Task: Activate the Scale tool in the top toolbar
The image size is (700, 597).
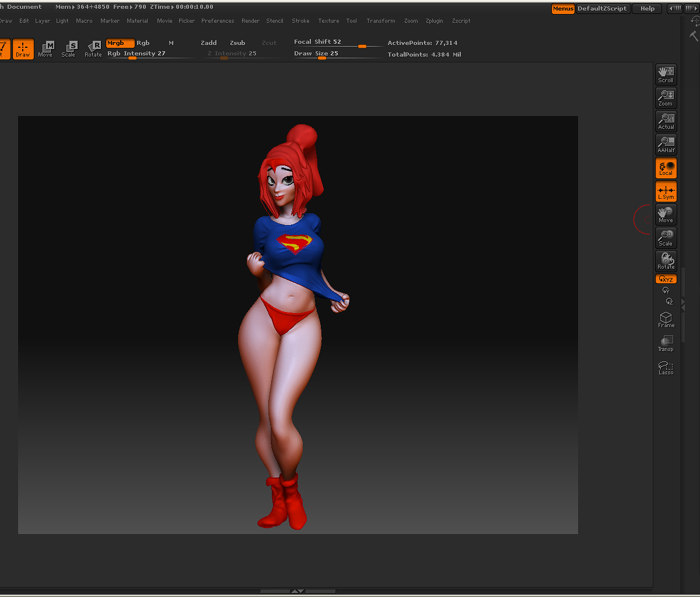Action: click(x=69, y=49)
